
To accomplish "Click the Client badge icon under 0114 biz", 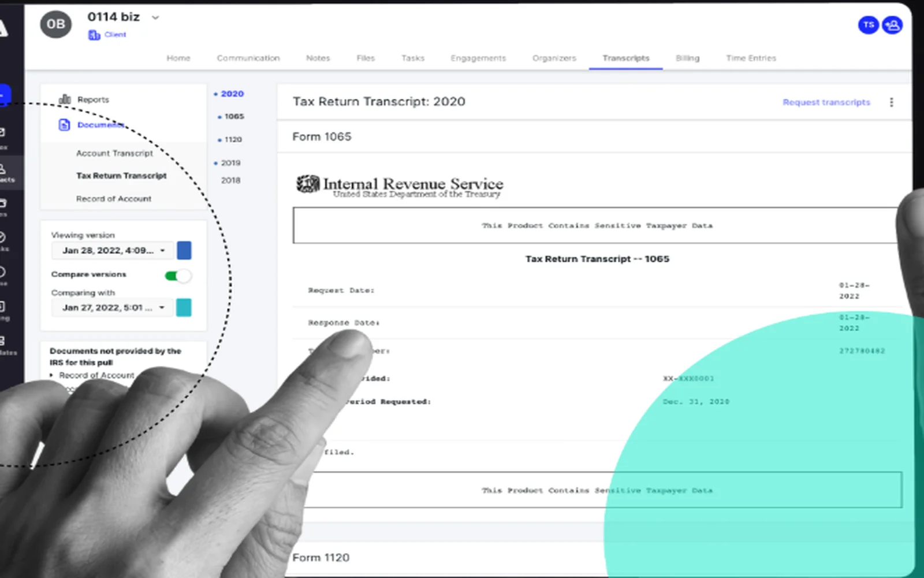I will pos(94,35).
